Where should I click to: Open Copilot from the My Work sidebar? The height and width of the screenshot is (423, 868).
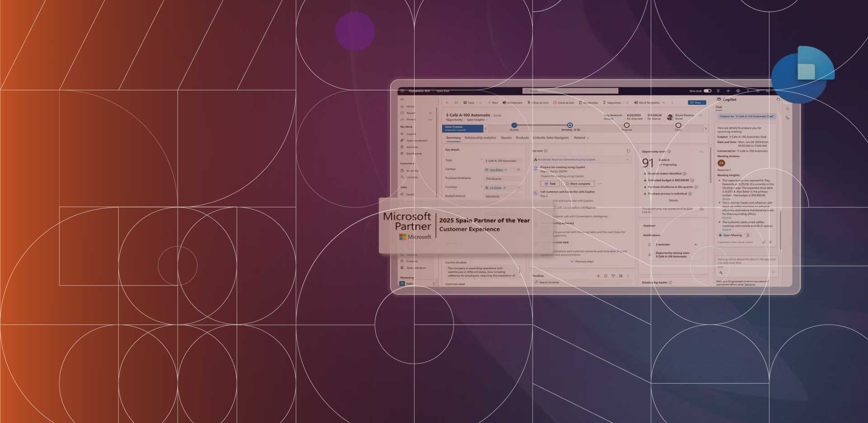coord(408,134)
